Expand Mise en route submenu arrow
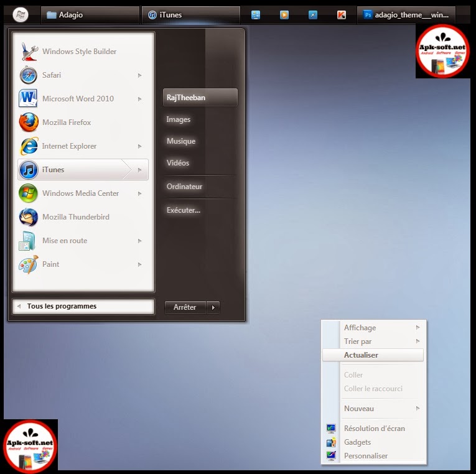The width and height of the screenshot is (476, 474). 139,241
